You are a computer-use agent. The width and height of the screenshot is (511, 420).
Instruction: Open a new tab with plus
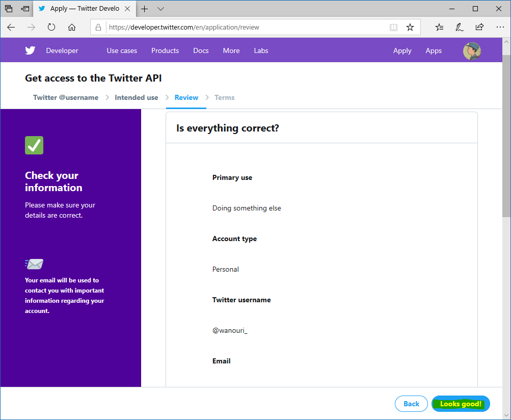coord(144,9)
